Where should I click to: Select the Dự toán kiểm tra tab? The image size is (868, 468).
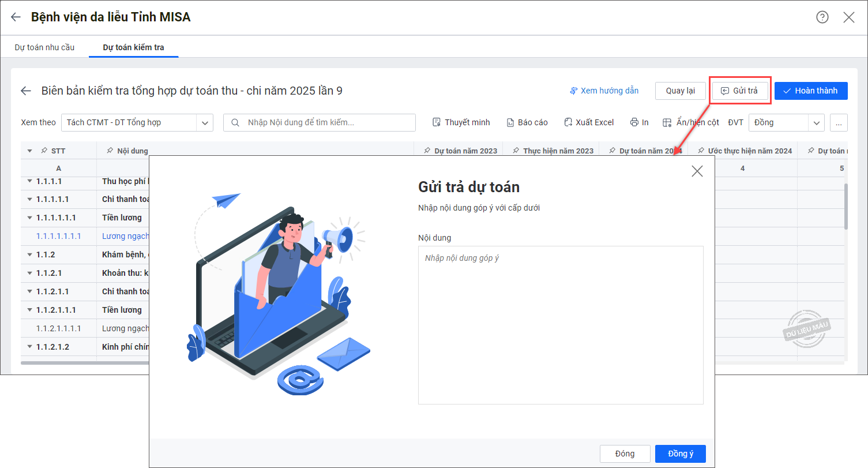(x=133, y=47)
